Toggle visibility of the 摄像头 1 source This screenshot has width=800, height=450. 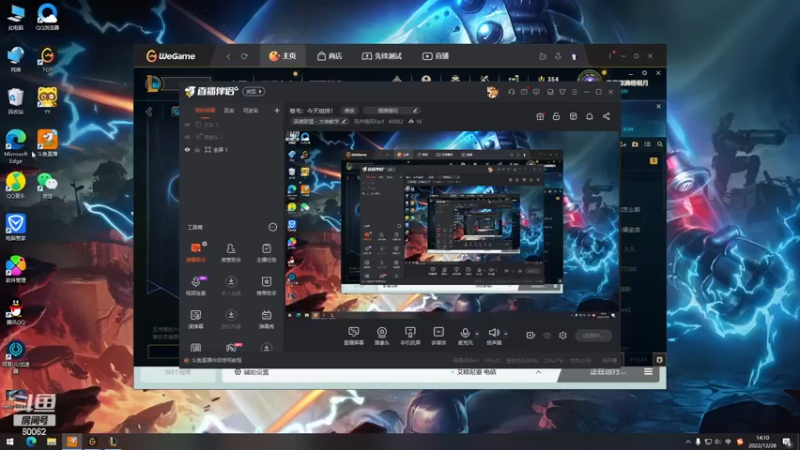[x=187, y=137]
